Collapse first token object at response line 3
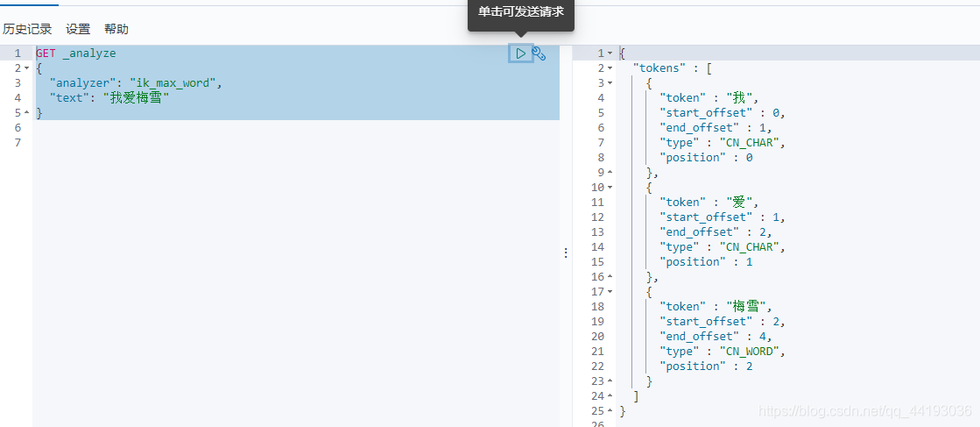The image size is (980, 427). tap(610, 82)
